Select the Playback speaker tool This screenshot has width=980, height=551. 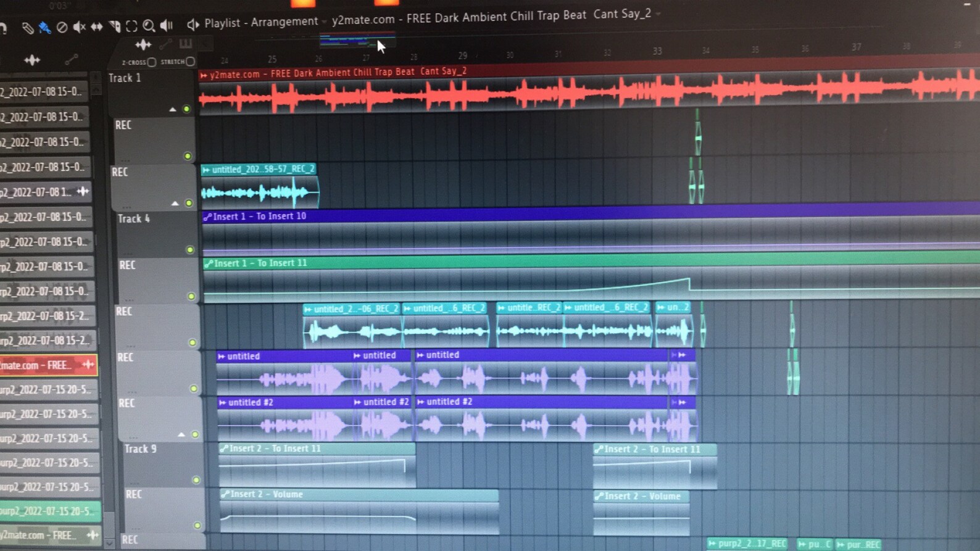(167, 25)
